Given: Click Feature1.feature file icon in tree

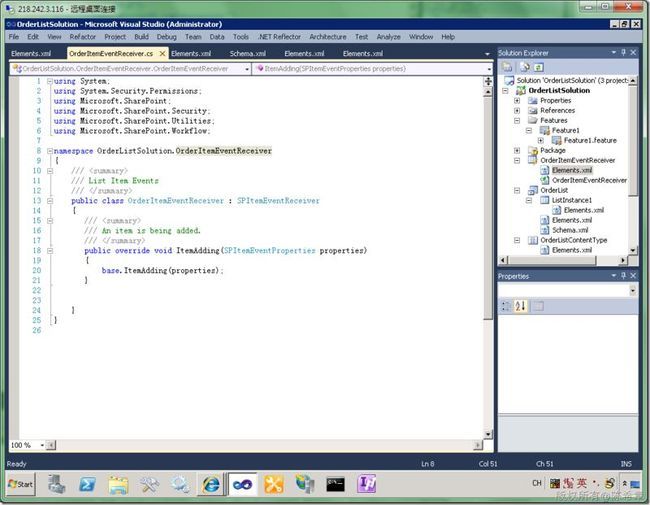Looking at the screenshot, I should click(556, 140).
